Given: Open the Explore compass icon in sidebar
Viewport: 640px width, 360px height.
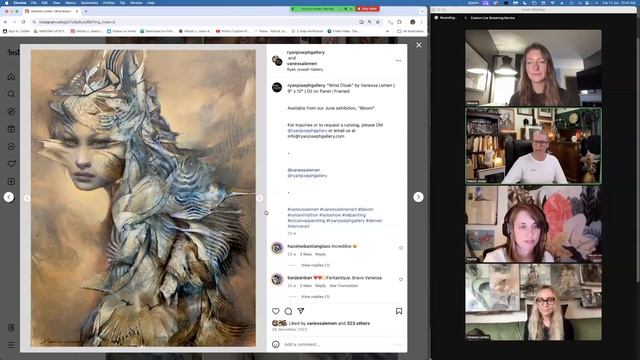Looking at the screenshot, I should pos(11,111).
